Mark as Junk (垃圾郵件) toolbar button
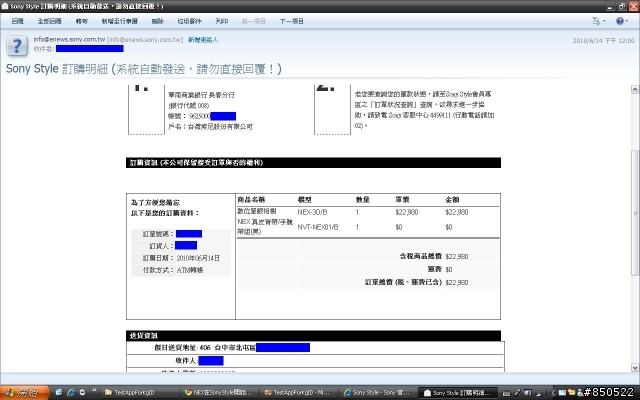Image resolution: width=640 pixels, height=400 pixels. coord(189,21)
